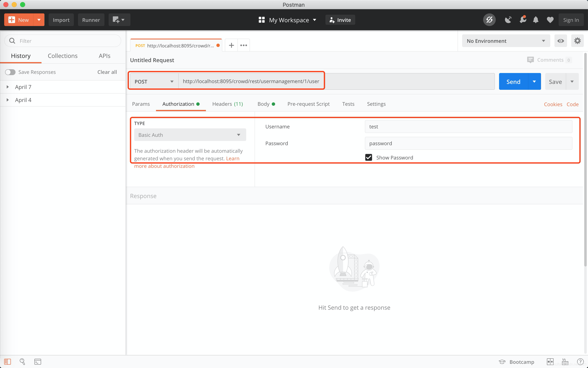Focus the Filter search field
Viewport: 588px width, 368px height.
pos(63,41)
